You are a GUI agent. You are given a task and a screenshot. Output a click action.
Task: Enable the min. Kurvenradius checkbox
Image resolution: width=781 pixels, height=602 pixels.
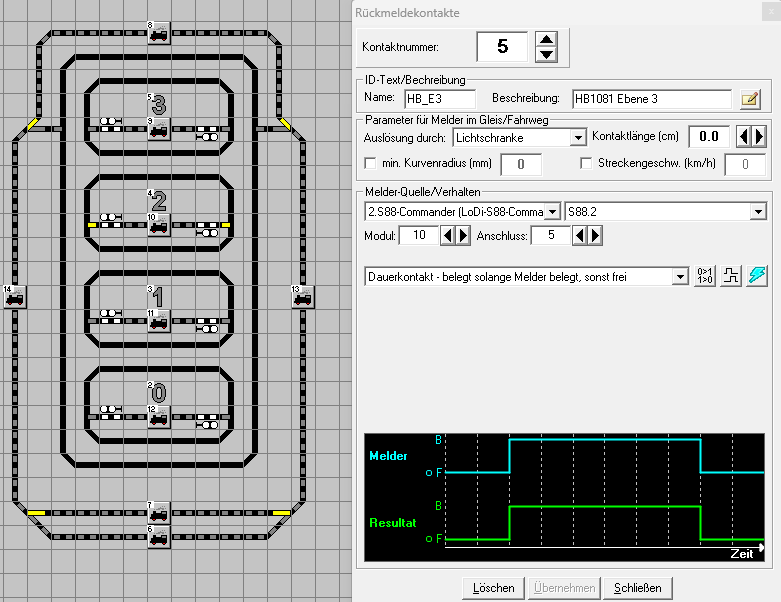371,163
